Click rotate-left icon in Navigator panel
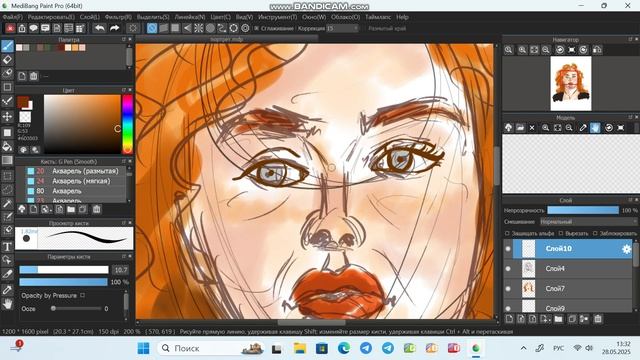The height and width of the screenshot is (360, 640). click(560, 50)
